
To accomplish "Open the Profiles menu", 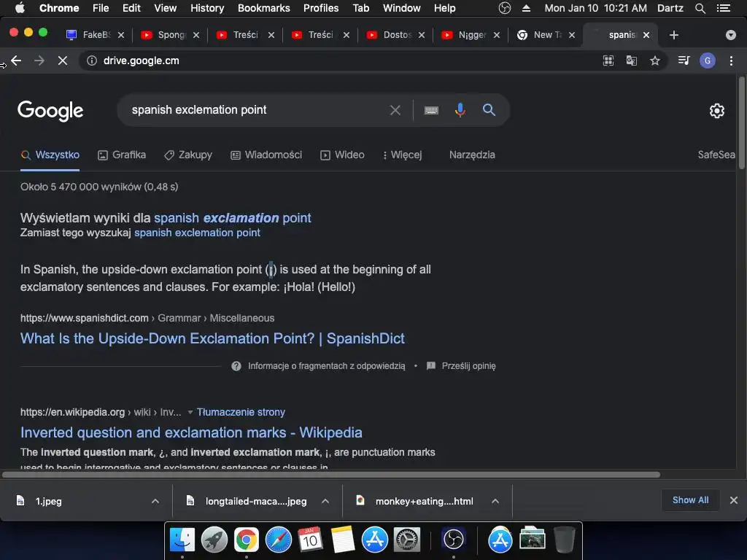I will (321, 8).
